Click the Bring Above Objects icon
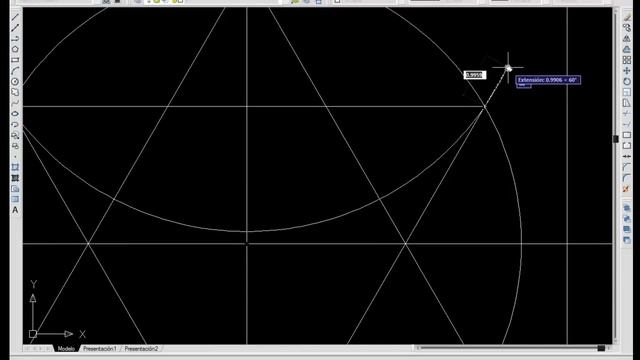Screen dimensions: 640x360 coord(627,229)
